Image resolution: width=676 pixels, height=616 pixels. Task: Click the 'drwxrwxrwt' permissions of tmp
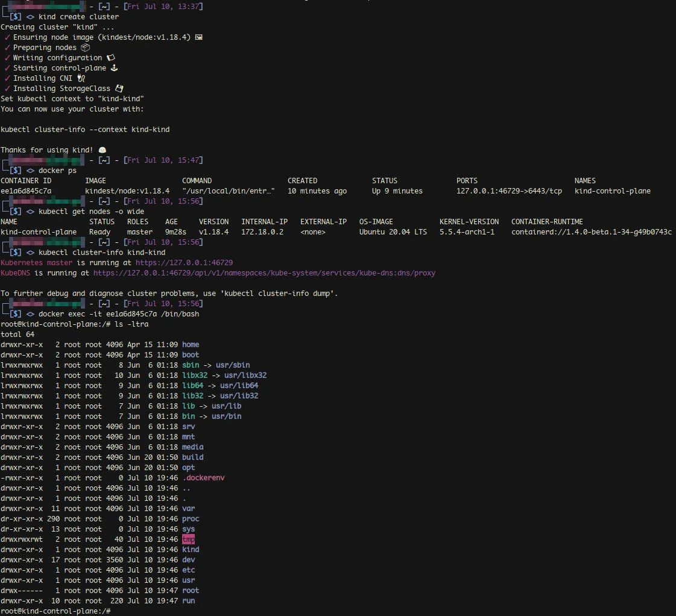tap(22, 540)
